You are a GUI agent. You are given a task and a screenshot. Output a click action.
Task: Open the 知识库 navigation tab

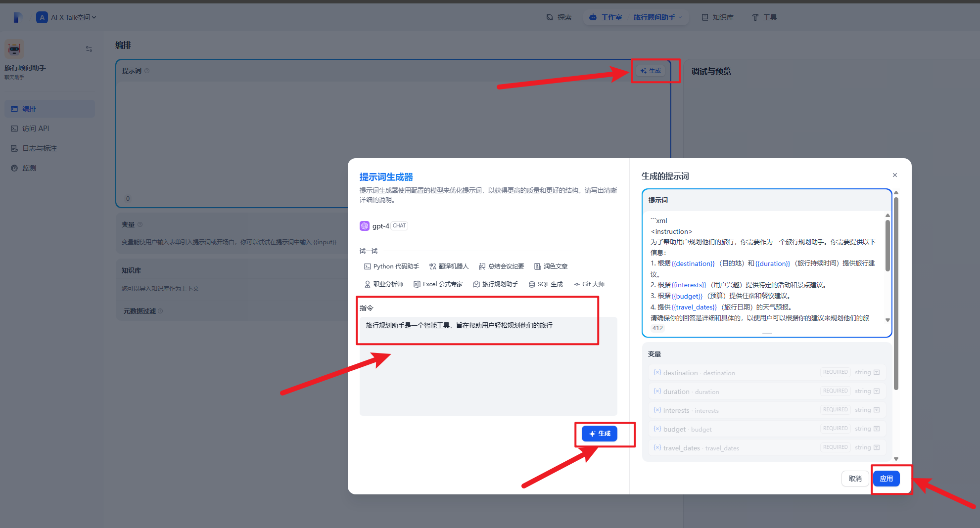[x=718, y=17]
